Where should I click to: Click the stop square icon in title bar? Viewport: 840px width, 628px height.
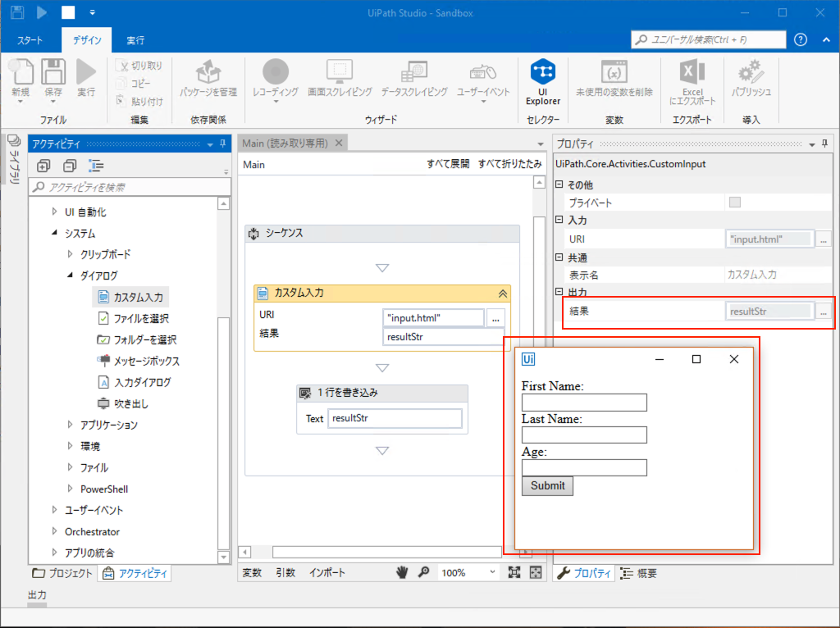(x=68, y=12)
